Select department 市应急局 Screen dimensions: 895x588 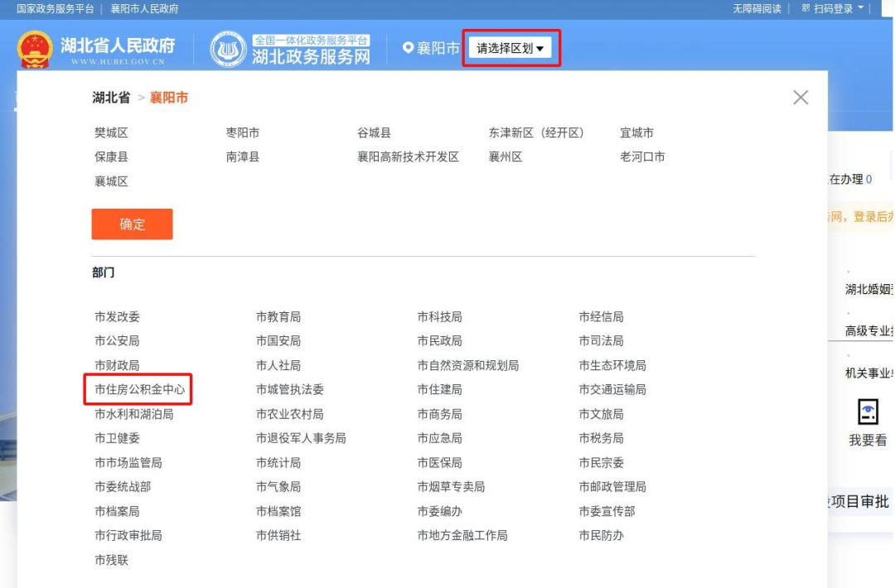[x=439, y=438]
